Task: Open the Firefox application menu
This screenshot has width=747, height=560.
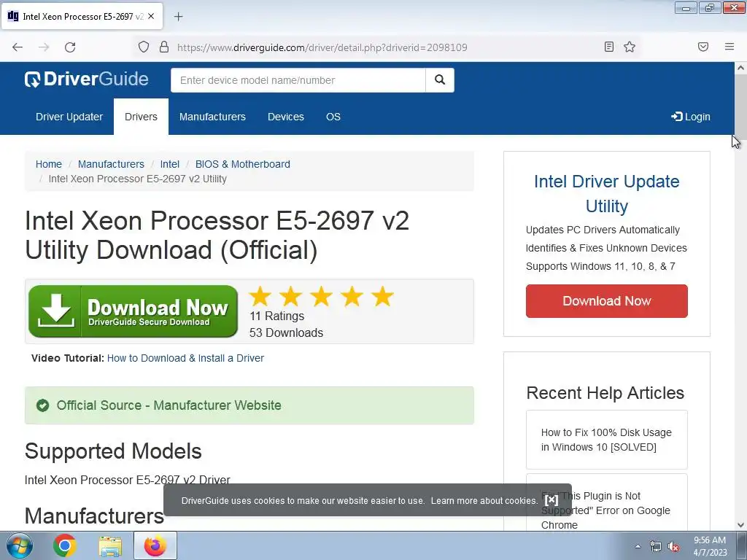Action: coord(729,47)
